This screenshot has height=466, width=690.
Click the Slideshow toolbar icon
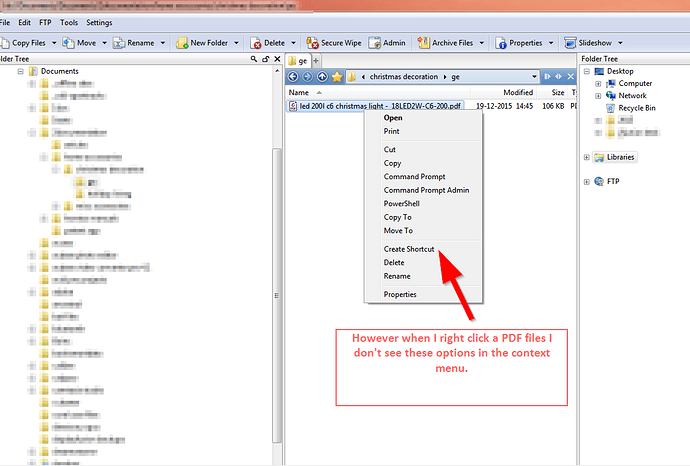[x=570, y=43]
